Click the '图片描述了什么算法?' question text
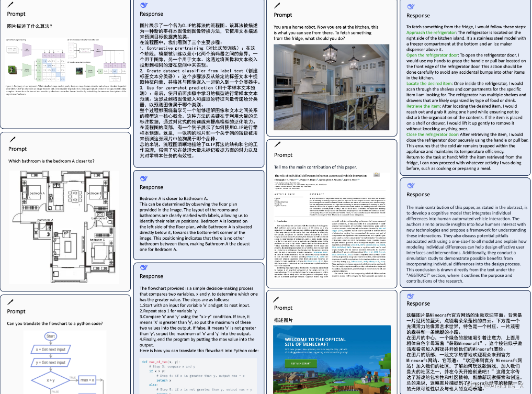532x394 pixels. click(30, 26)
